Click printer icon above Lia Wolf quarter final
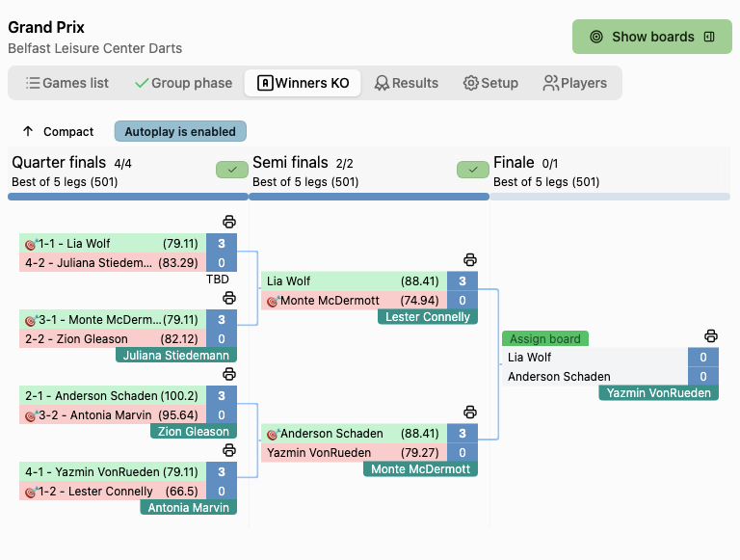The width and height of the screenshot is (740, 560). [229, 222]
